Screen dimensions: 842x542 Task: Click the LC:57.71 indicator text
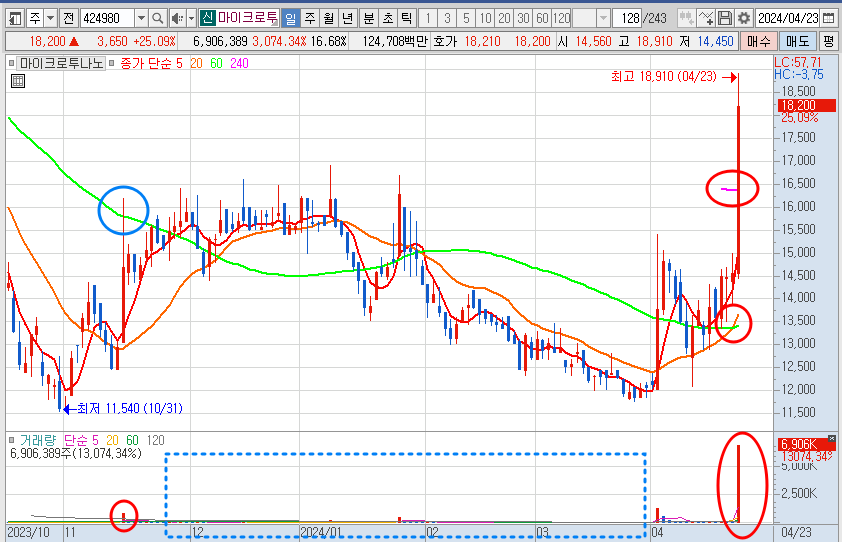click(x=798, y=62)
